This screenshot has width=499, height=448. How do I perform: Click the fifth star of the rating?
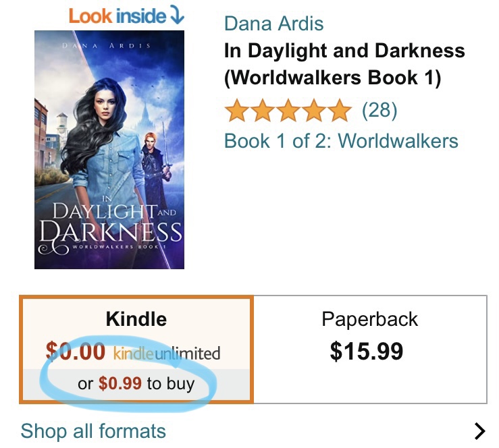click(x=339, y=110)
